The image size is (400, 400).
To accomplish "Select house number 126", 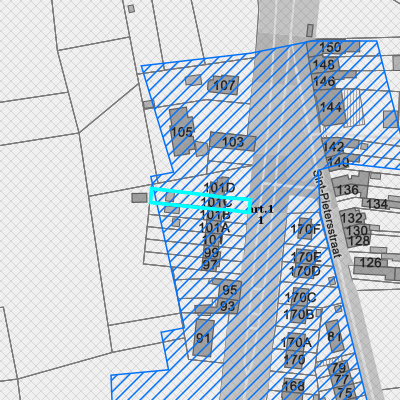I will click(370, 263).
